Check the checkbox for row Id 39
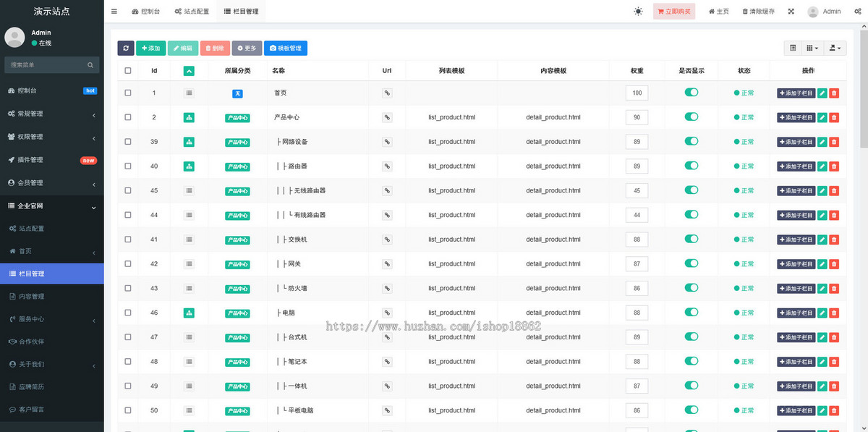 (x=128, y=141)
